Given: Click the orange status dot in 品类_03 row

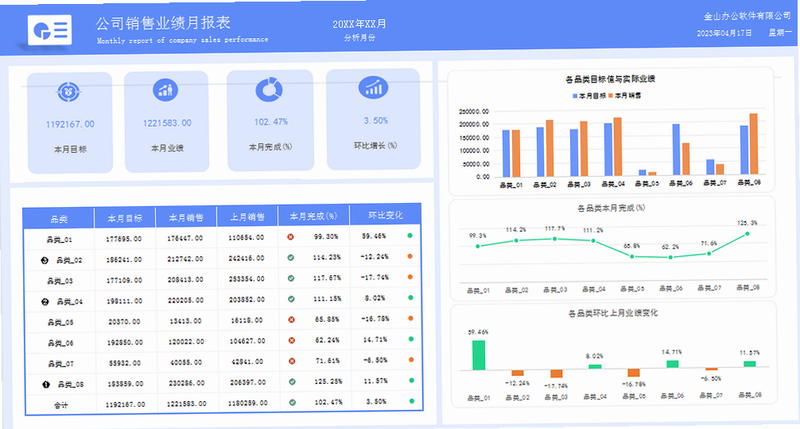Looking at the screenshot, I should click(x=410, y=277).
